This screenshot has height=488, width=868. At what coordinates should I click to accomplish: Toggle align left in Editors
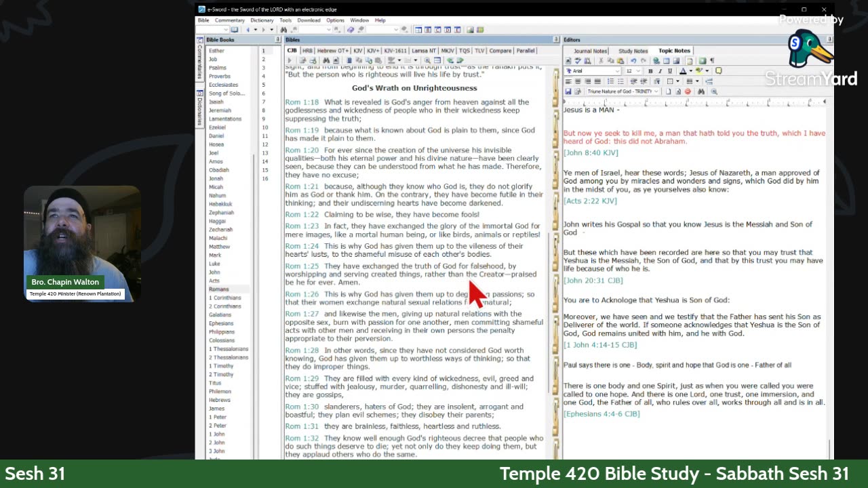pyautogui.click(x=568, y=81)
